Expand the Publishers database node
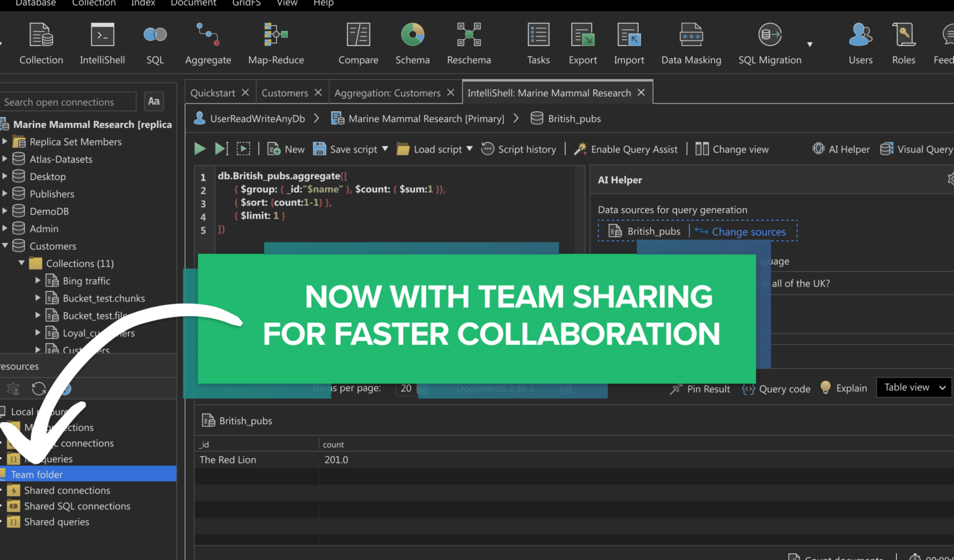The width and height of the screenshot is (954, 560). tap(5, 194)
